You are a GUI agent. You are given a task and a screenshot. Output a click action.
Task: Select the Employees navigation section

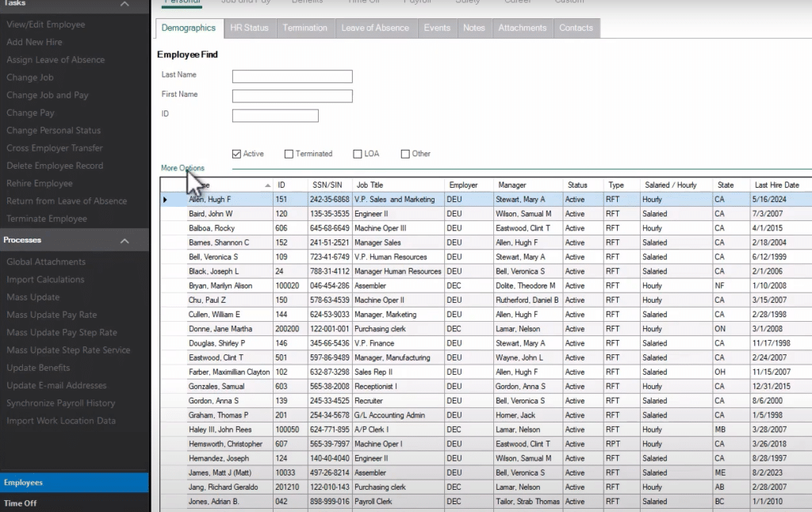[x=74, y=483]
